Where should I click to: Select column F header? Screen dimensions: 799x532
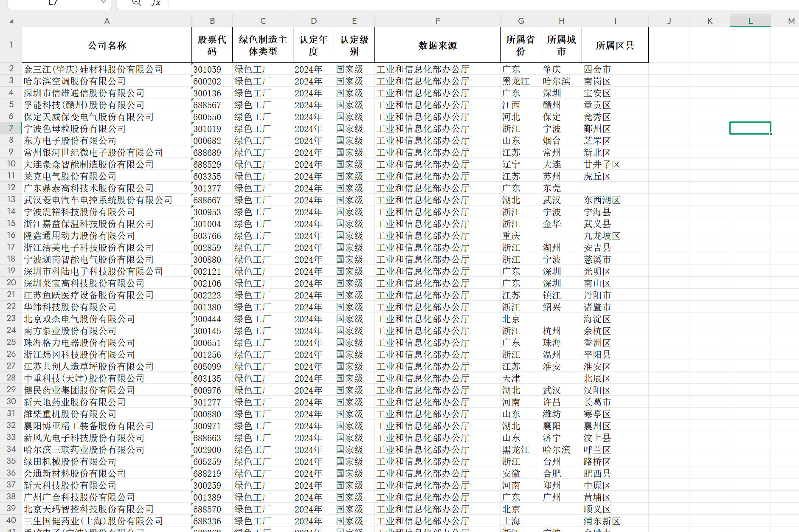pyautogui.click(x=438, y=21)
